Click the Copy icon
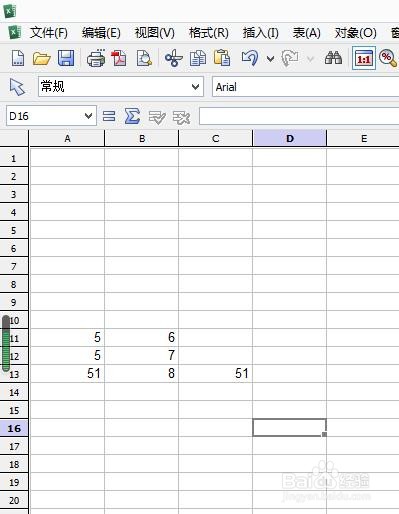 [198, 58]
